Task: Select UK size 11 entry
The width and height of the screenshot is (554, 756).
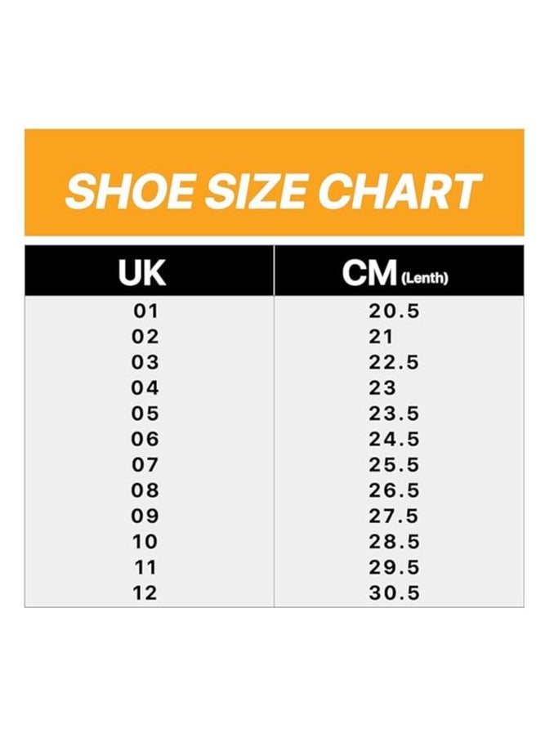Action: [x=145, y=567]
